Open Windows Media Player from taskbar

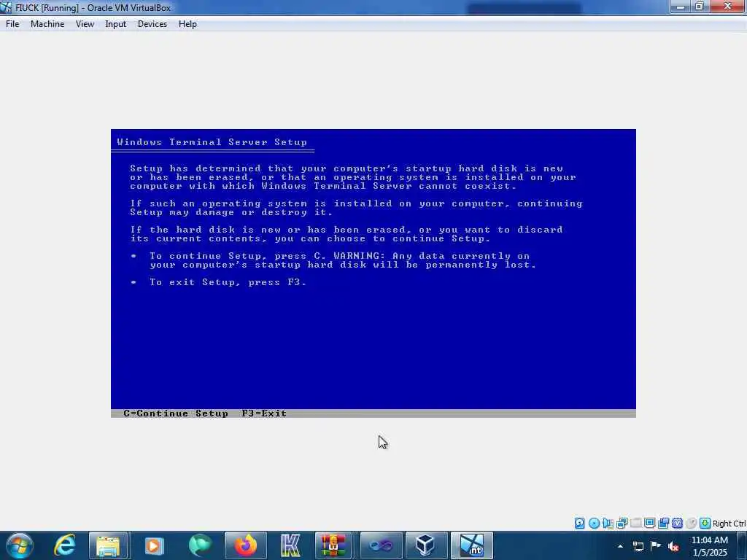(154, 545)
